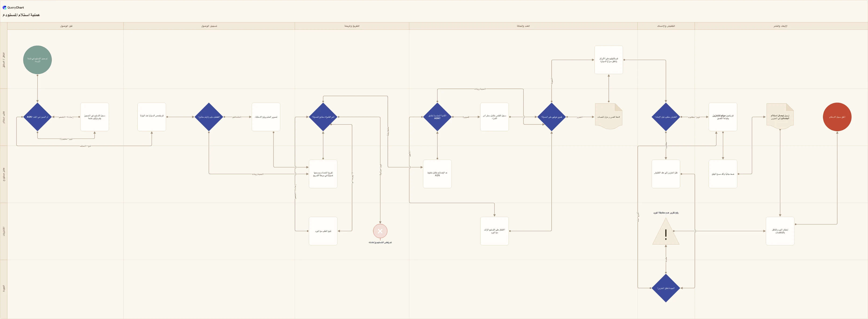Viewport: 868px width, 319px height.
Task: Click the 'نقل المخزون إلى عقد التفتيش' box
Action: pyautogui.click(x=666, y=174)
